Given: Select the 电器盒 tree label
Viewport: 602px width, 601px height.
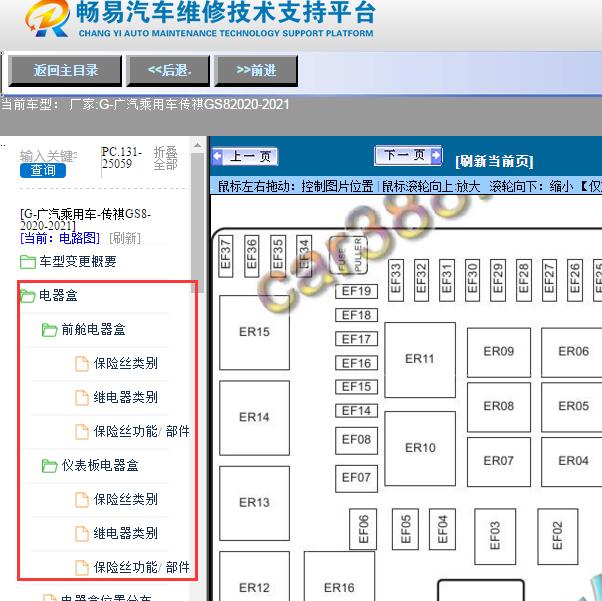Looking at the screenshot, I should (x=58, y=295).
